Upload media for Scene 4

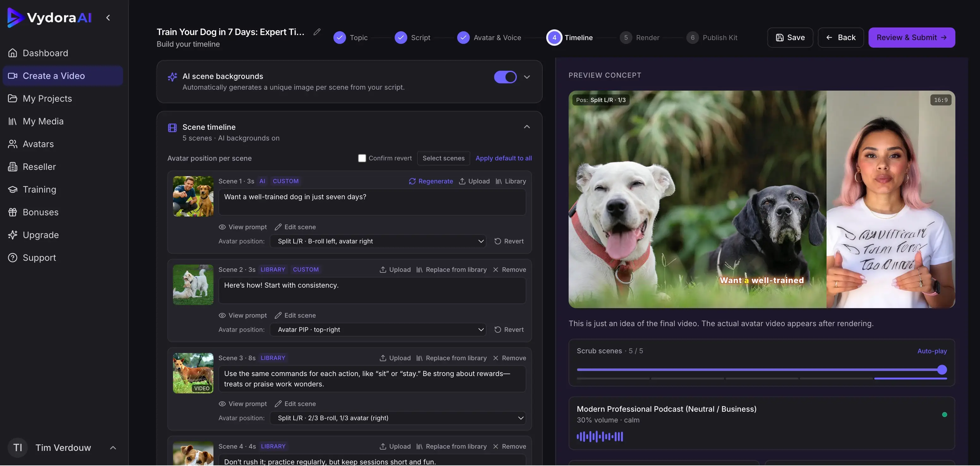(395, 447)
